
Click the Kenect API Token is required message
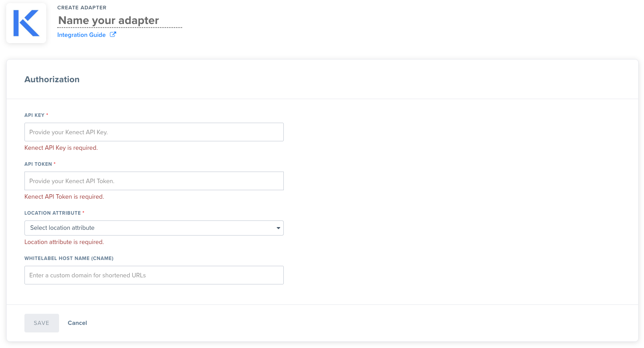pos(64,197)
